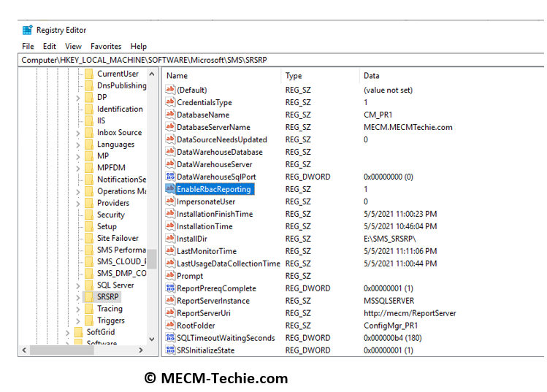Click the tree horizontal scroll right arrow
Viewport: 547px width, 392px height.
tap(141, 350)
